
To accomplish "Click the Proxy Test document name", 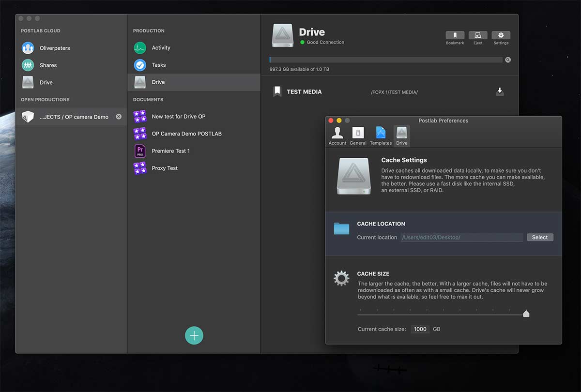I will pos(165,168).
